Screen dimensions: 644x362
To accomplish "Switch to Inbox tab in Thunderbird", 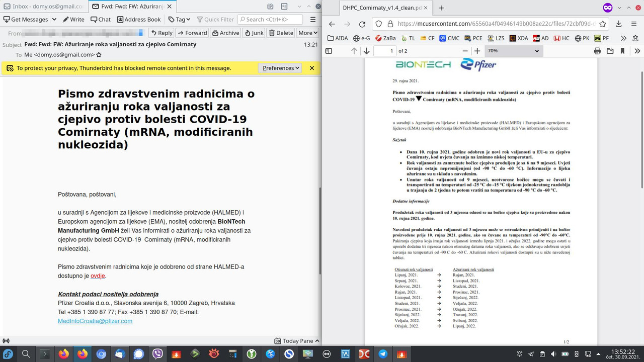I will (43, 7).
